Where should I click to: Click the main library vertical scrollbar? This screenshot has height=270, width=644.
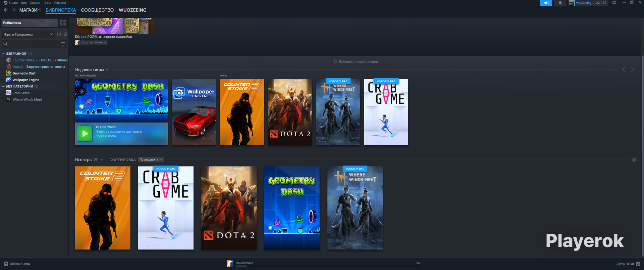coord(642,156)
